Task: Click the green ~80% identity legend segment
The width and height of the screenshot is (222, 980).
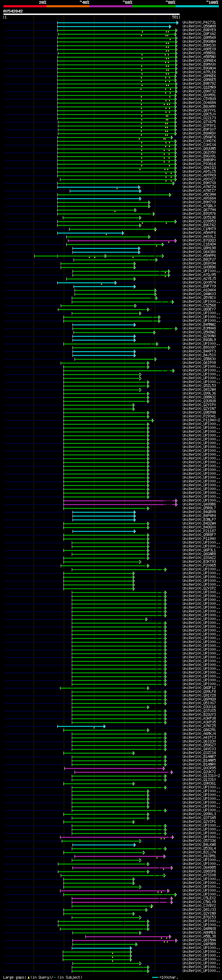Action: [x=154, y=6]
